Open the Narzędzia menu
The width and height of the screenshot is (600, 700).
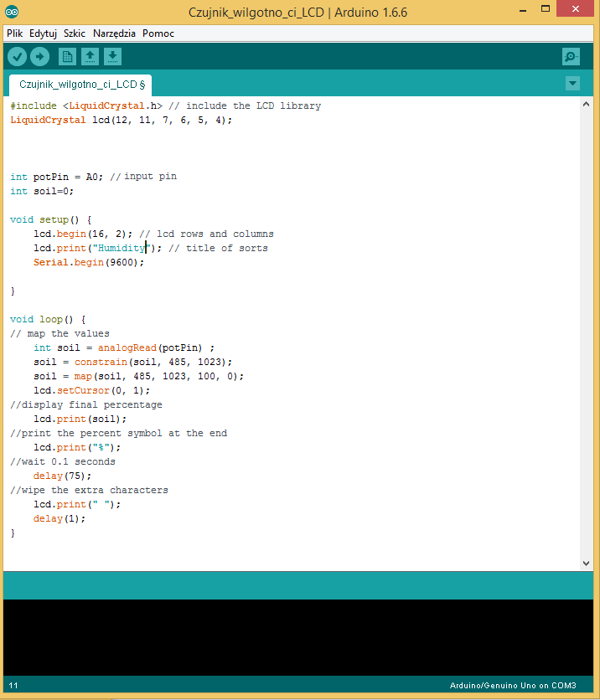114,33
